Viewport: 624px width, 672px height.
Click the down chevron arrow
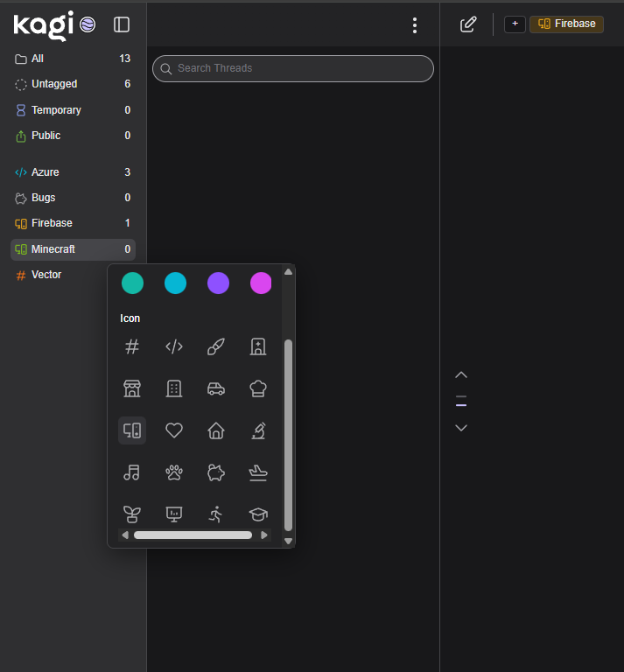coord(461,428)
